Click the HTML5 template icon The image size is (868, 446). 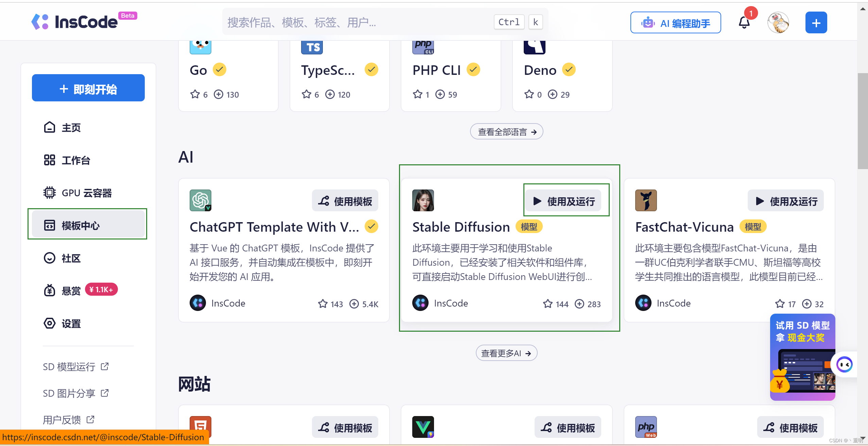pyautogui.click(x=201, y=427)
